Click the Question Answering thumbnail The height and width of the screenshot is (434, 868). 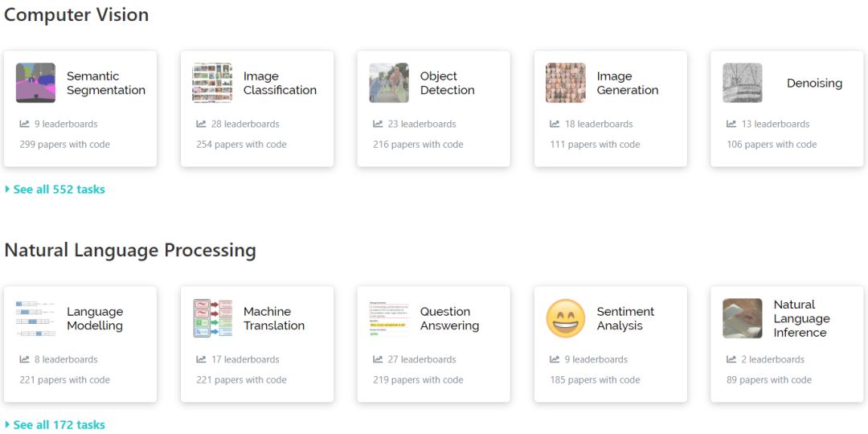pyautogui.click(x=389, y=318)
